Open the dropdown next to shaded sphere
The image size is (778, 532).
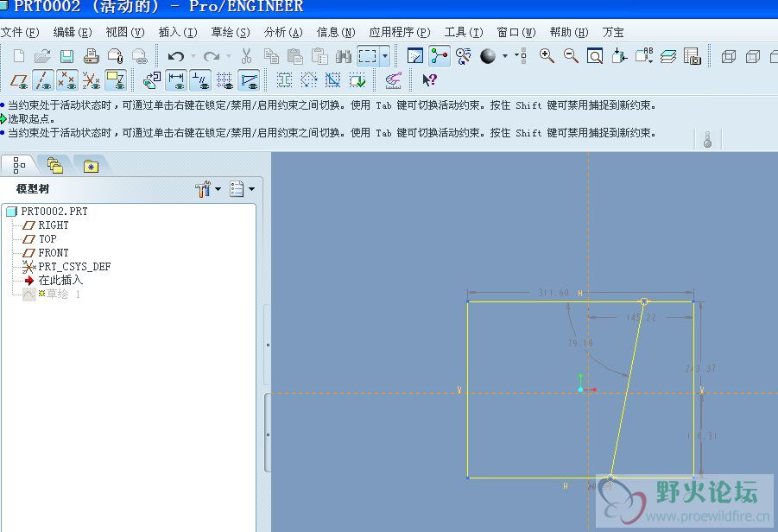(x=505, y=55)
